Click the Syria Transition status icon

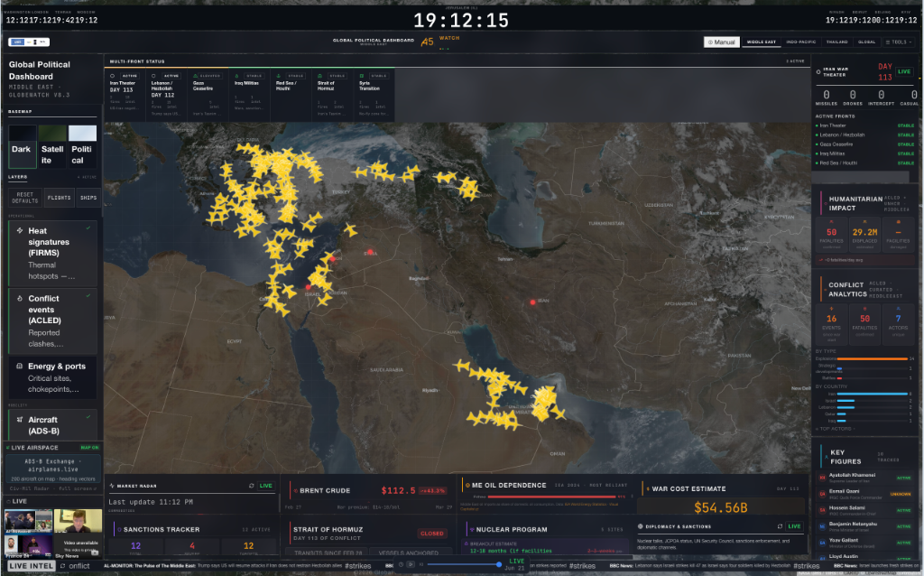(x=362, y=76)
